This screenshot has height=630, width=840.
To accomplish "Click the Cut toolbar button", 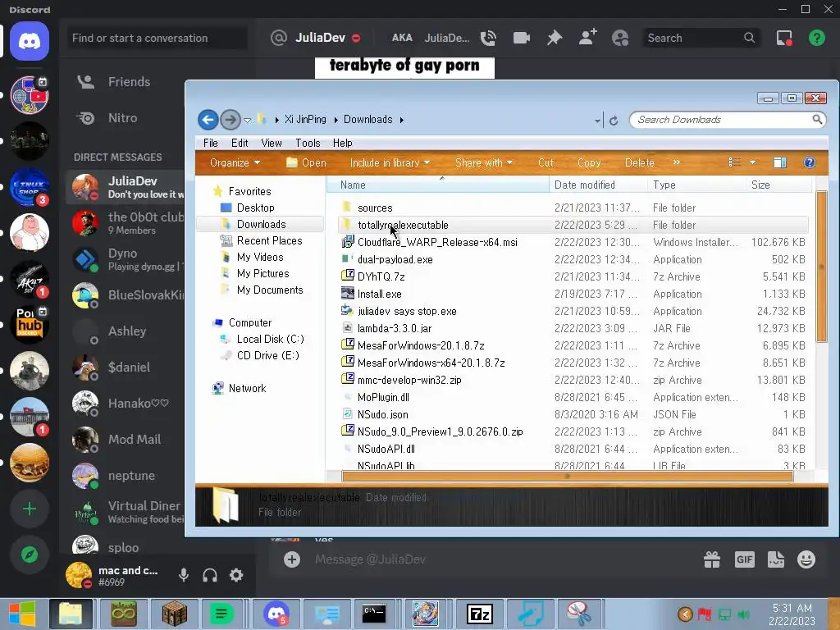I will tap(546, 163).
